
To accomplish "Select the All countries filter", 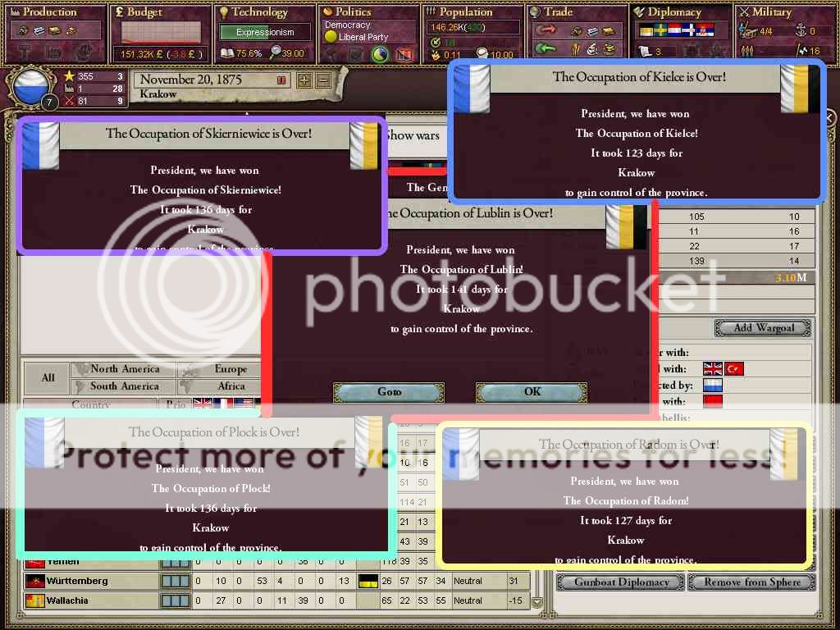I will pos(48,377).
